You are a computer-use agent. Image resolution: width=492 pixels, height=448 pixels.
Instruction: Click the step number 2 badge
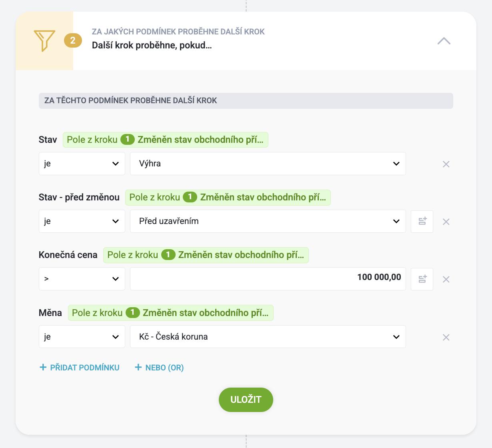tap(73, 40)
